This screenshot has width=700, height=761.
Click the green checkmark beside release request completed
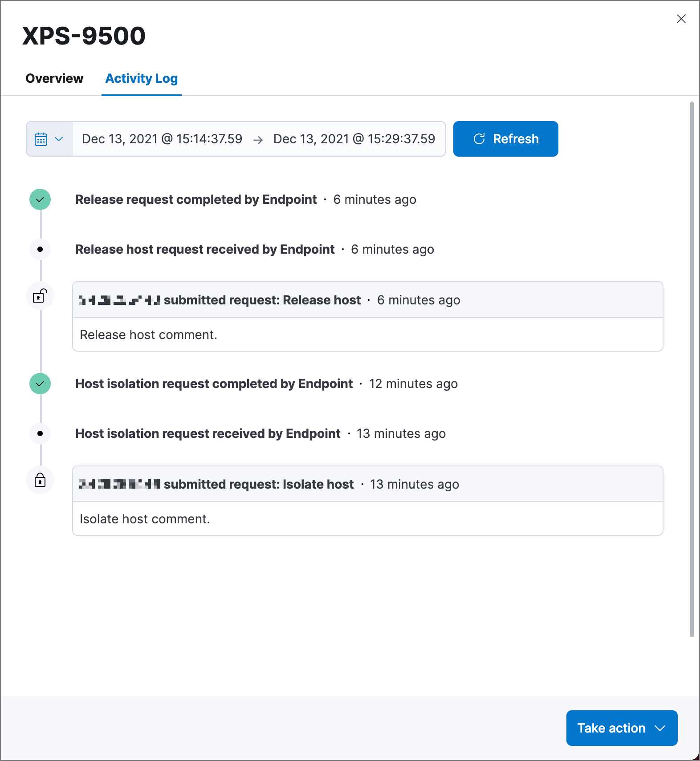(x=40, y=199)
